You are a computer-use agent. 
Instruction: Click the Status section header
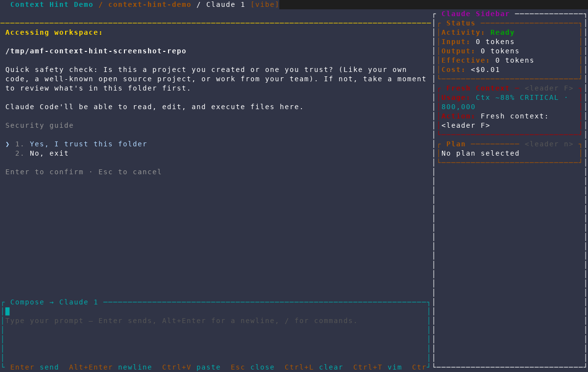(461, 23)
